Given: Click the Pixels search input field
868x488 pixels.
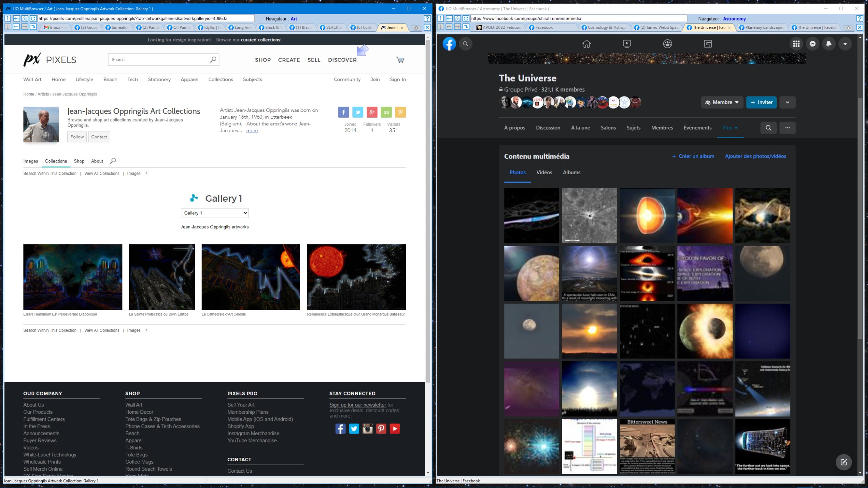Looking at the screenshot, I should pos(158,60).
